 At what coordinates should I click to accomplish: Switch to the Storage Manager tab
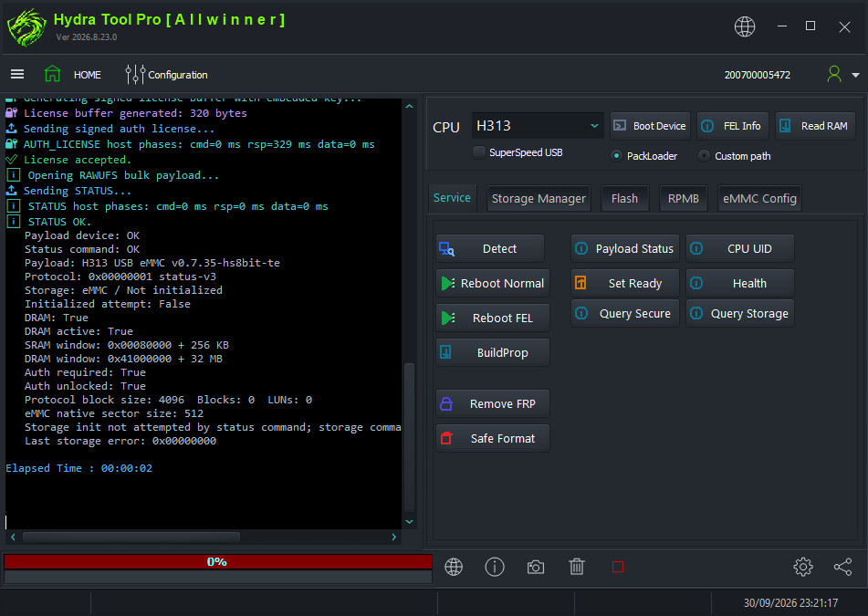pyautogui.click(x=539, y=198)
